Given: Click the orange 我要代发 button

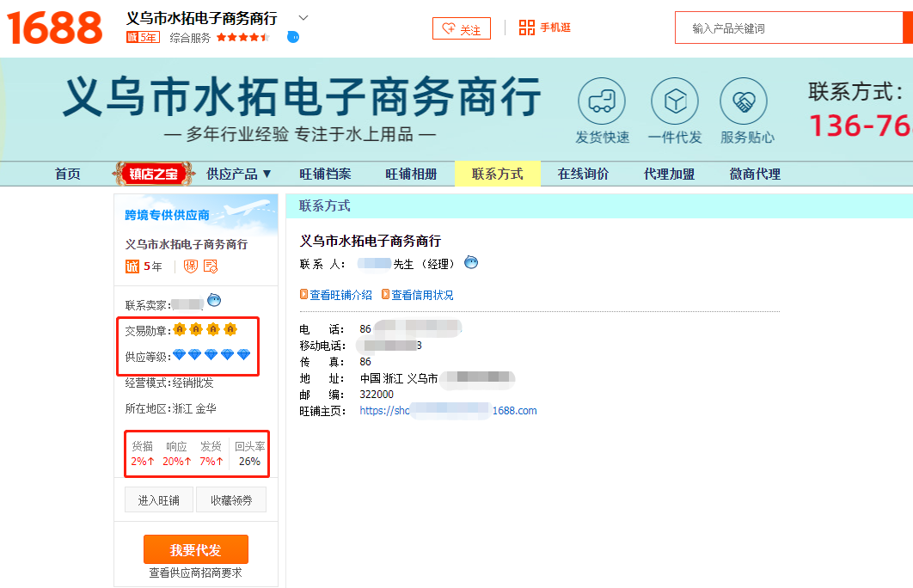Looking at the screenshot, I should pos(196,549).
